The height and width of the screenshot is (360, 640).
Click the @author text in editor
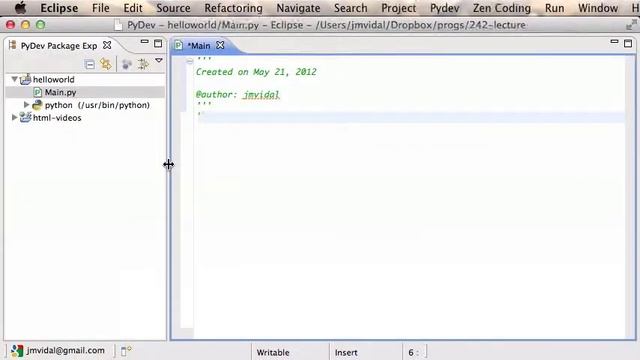(216, 95)
